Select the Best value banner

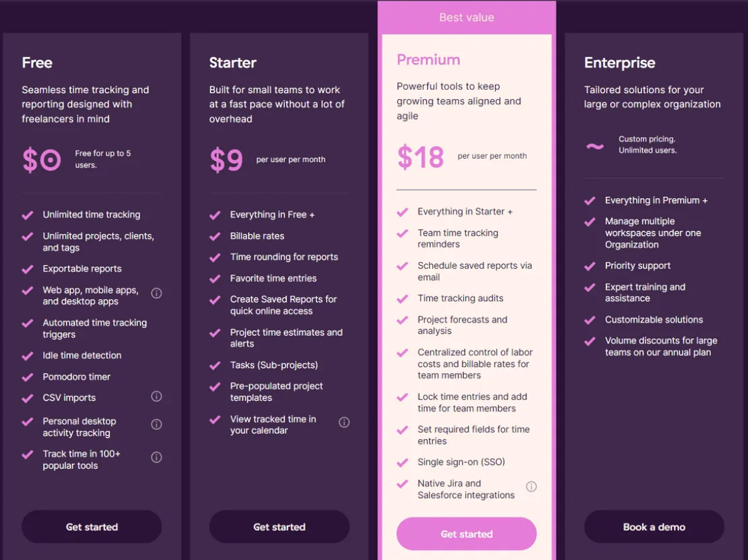(x=467, y=18)
